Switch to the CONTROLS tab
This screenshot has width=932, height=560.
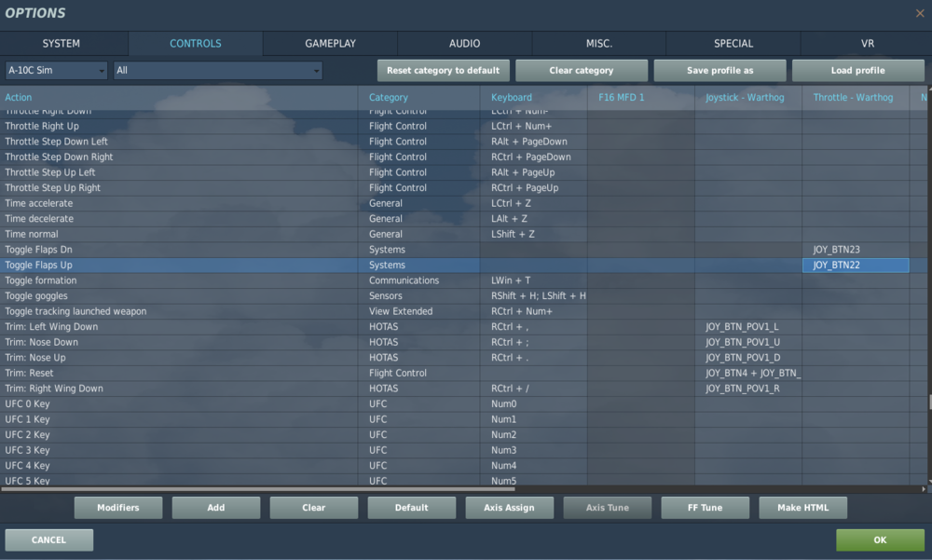[x=196, y=44]
